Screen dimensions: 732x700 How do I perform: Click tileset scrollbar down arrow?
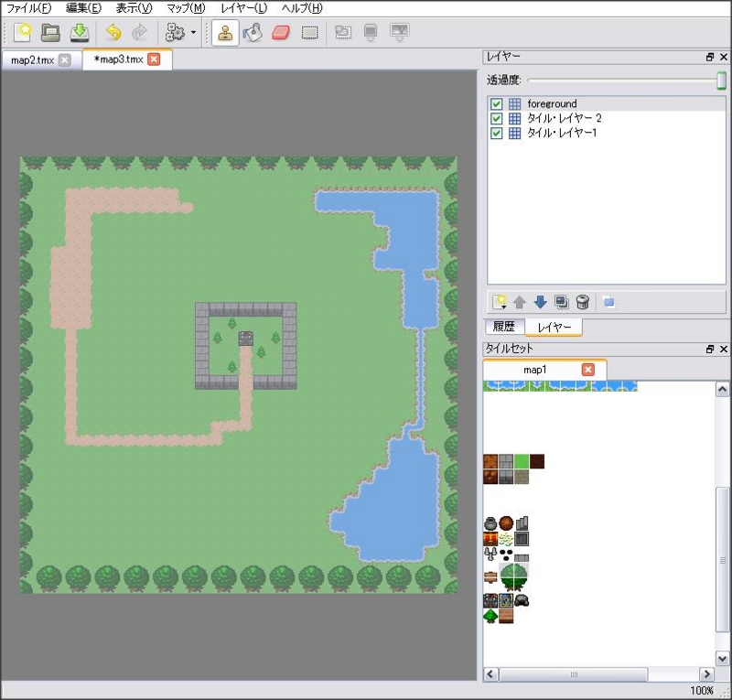coord(722,659)
